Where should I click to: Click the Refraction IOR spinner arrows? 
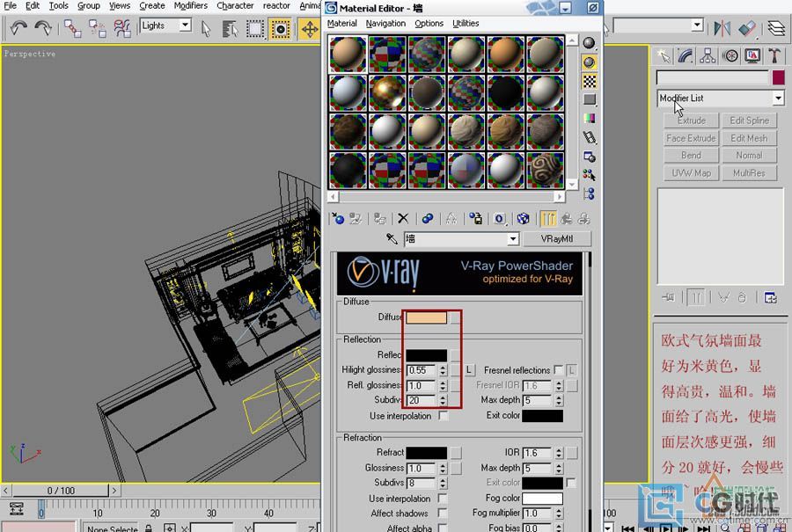click(x=559, y=453)
